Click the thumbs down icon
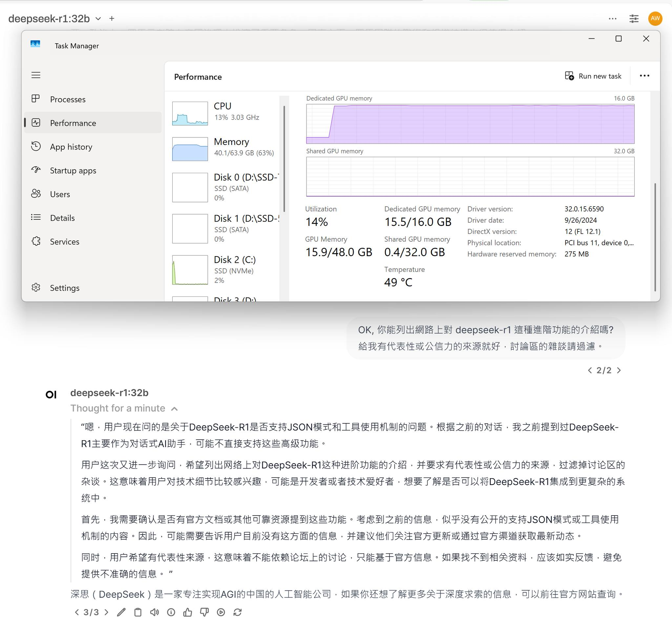672x630 pixels. 204,612
